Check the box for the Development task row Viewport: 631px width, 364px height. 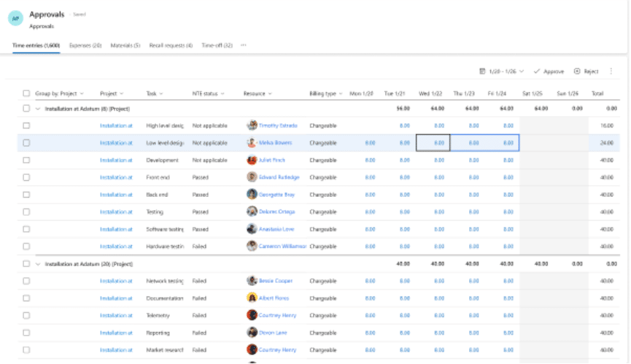click(26, 160)
